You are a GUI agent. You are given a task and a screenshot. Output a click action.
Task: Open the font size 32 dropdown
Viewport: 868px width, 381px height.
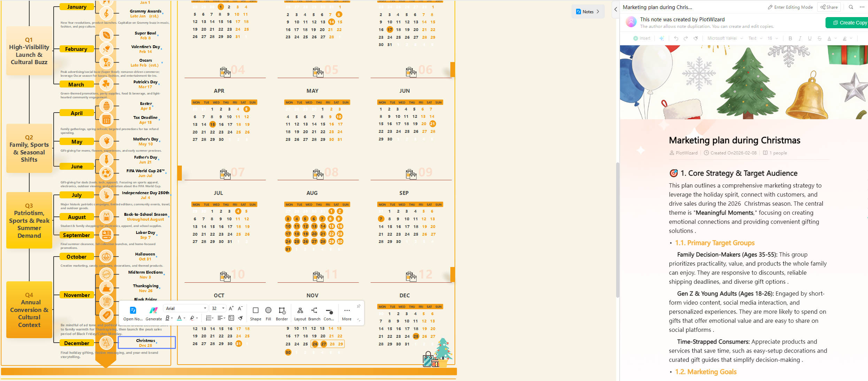(x=223, y=308)
